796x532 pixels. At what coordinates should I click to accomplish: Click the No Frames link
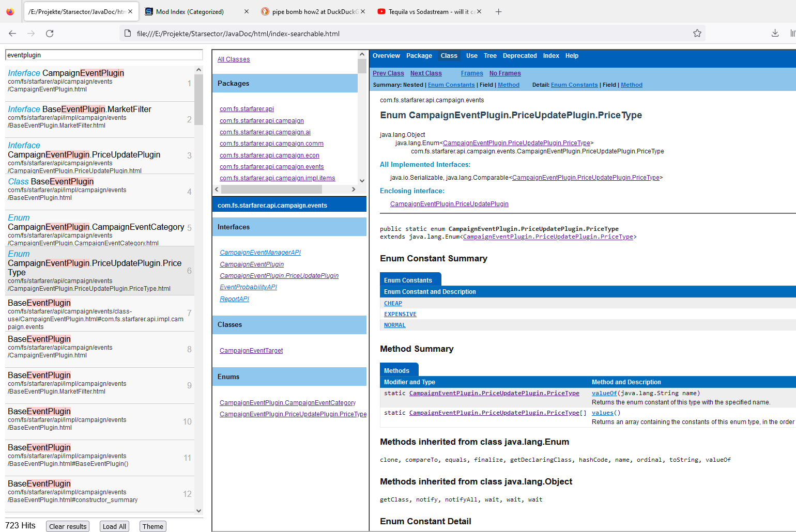pos(505,73)
